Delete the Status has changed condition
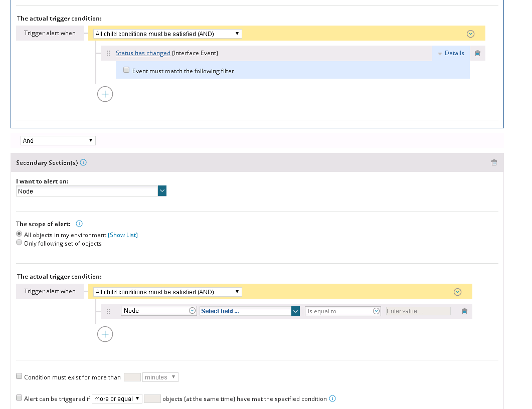Image resolution: width=532 pixels, height=409 pixels. click(477, 53)
